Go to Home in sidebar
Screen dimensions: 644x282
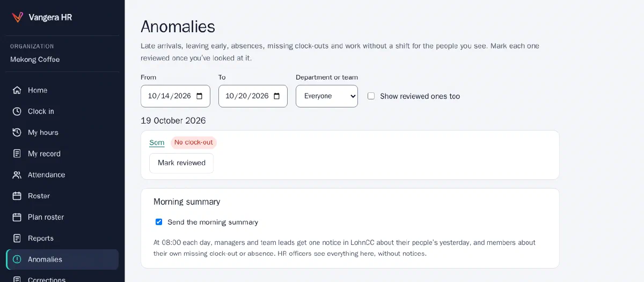(x=62, y=90)
